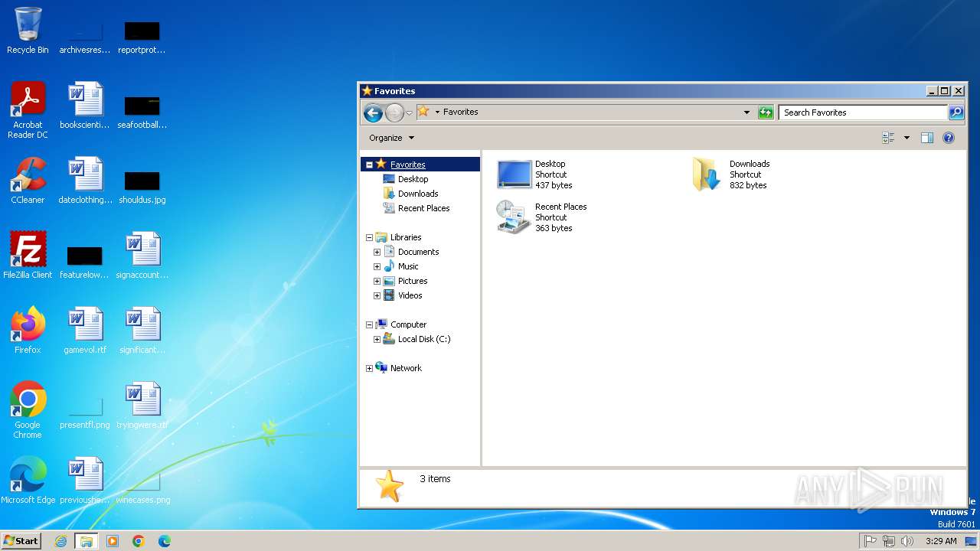
Task: Click the green refresh button
Action: [766, 112]
